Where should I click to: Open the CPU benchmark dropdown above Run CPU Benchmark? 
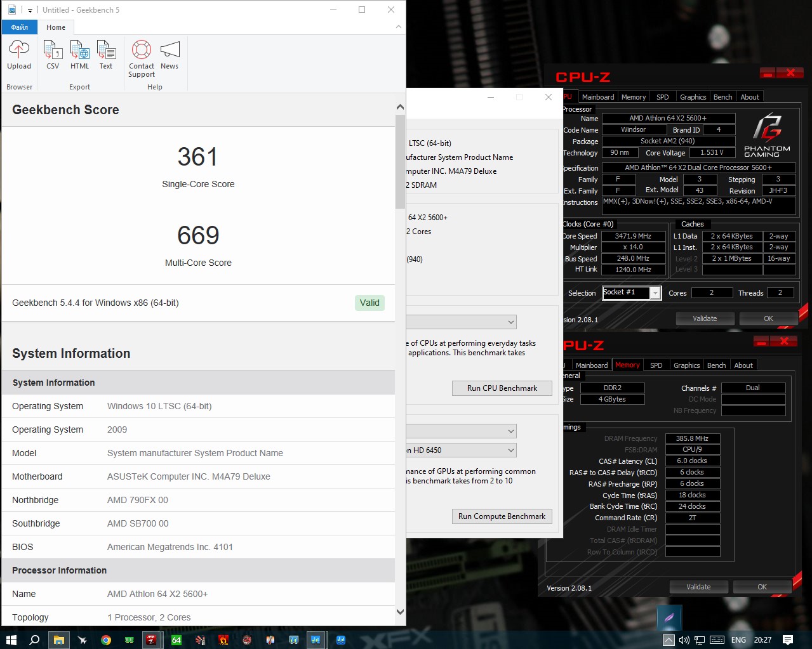[462, 322]
